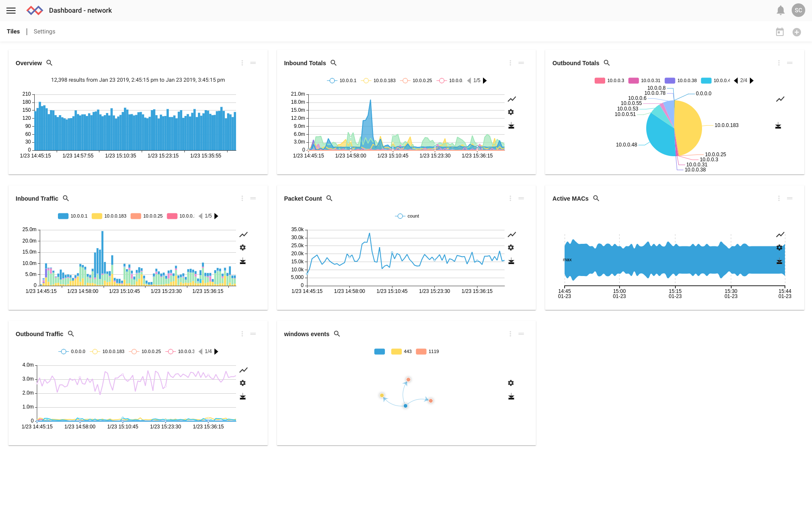Viewport: 812px width, 508px height.
Task: Toggle 0.0.0.0 series in Outbound Traffic legend
Action: (x=72, y=351)
